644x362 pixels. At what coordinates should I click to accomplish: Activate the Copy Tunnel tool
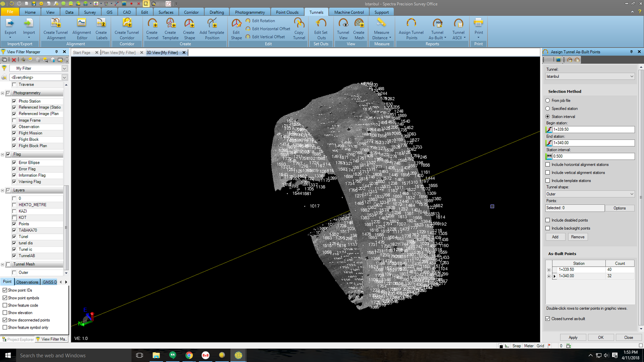pyautogui.click(x=299, y=29)
